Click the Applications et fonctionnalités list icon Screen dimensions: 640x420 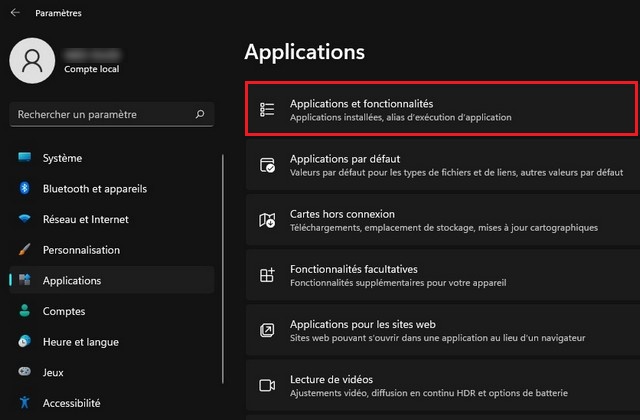267,109
